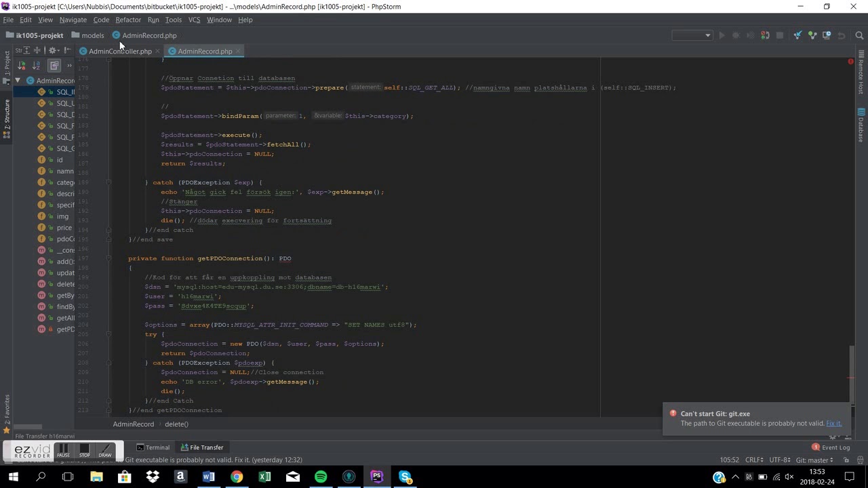
Task: Click AdminRecord.php in navigation breadcrumb
Action: (x=144, y=35)
